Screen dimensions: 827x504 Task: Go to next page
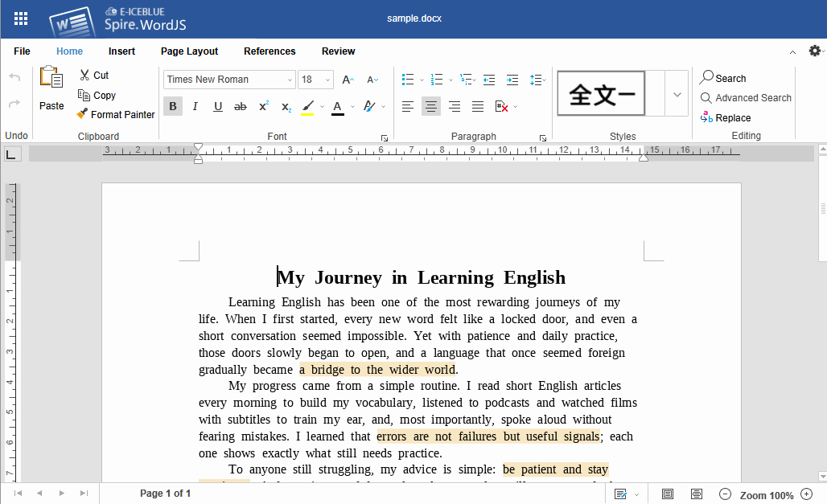(x=62, y=494)
